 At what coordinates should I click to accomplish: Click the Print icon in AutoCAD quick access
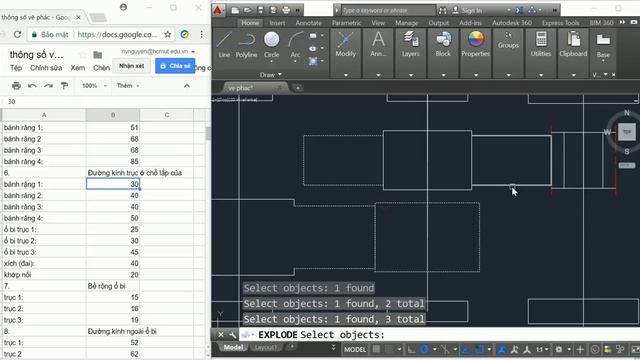(286, 10)
